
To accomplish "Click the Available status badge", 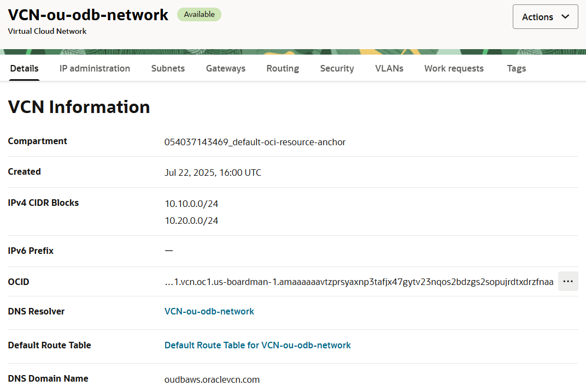I will click(199, 15).
